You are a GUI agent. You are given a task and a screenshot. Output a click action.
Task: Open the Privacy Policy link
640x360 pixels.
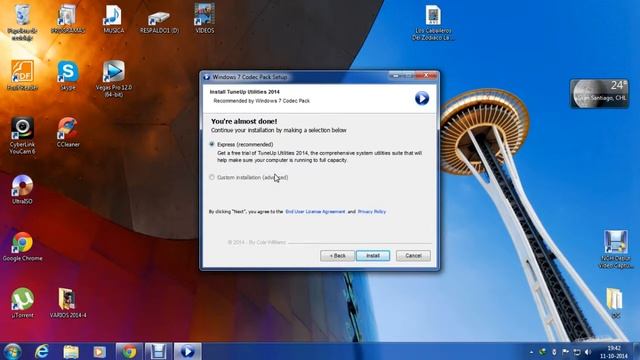pyautogui.click(x=371, y=211)
